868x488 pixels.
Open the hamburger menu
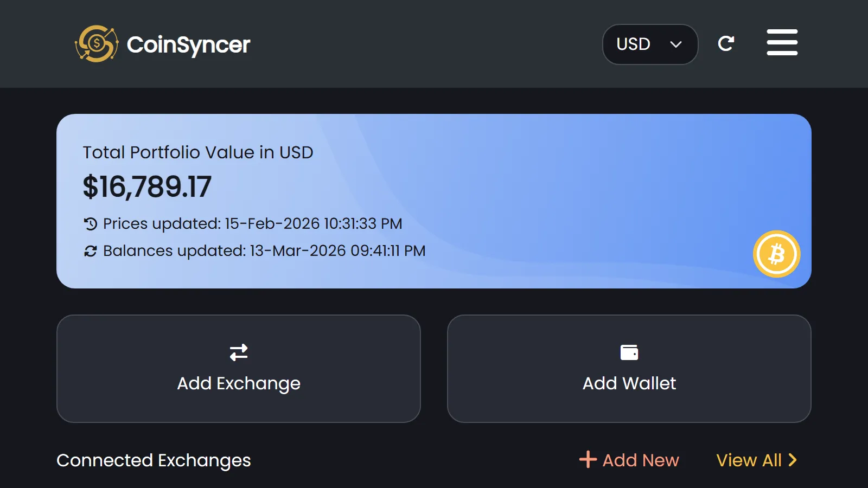pos(782,42)
